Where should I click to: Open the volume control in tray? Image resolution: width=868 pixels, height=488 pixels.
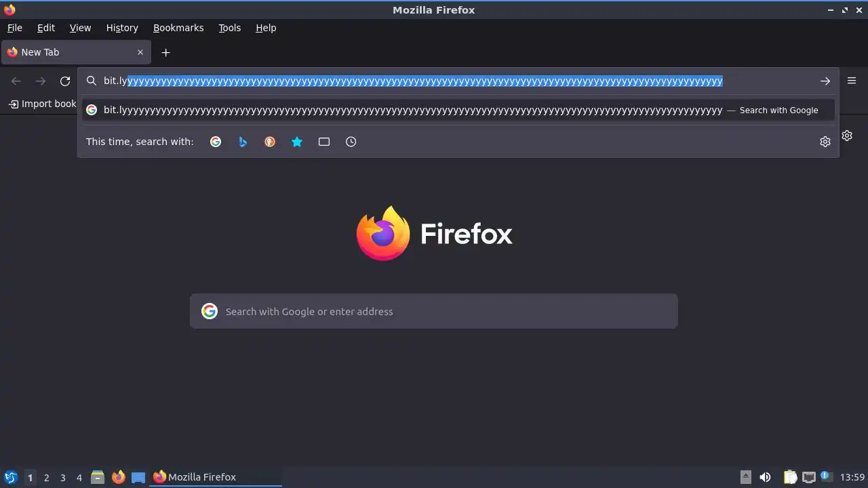(x=765, y=477)
